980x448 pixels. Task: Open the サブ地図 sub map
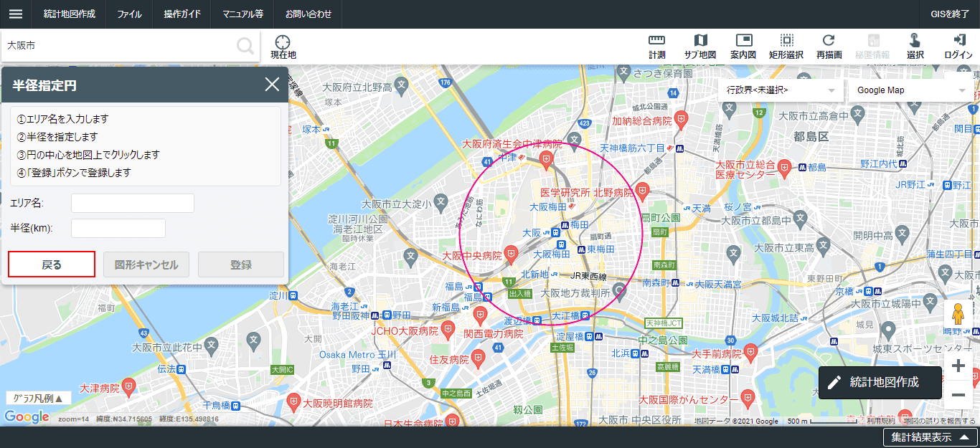700,47
